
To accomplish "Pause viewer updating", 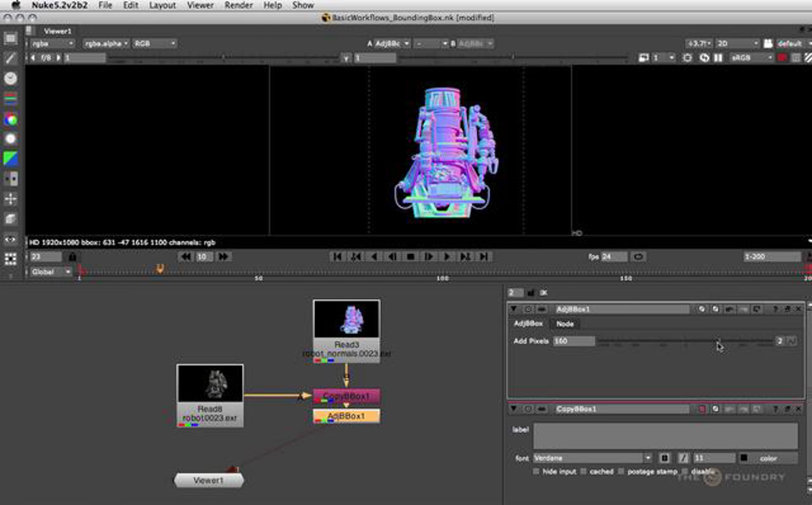I will click(718, 58).
